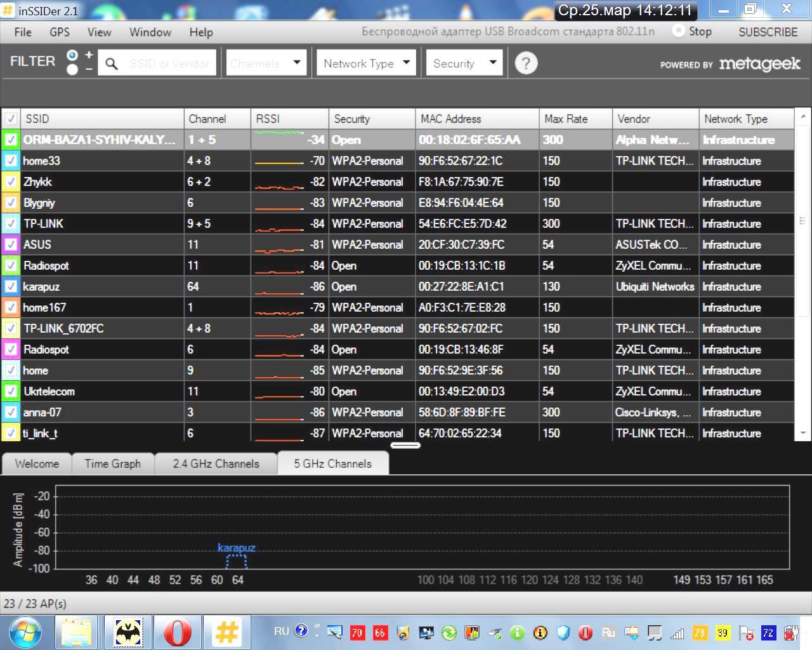Switch to the 2.4 GHz Channels tab
This screenshot has width=812, height=650.
[x=216, y=463]
